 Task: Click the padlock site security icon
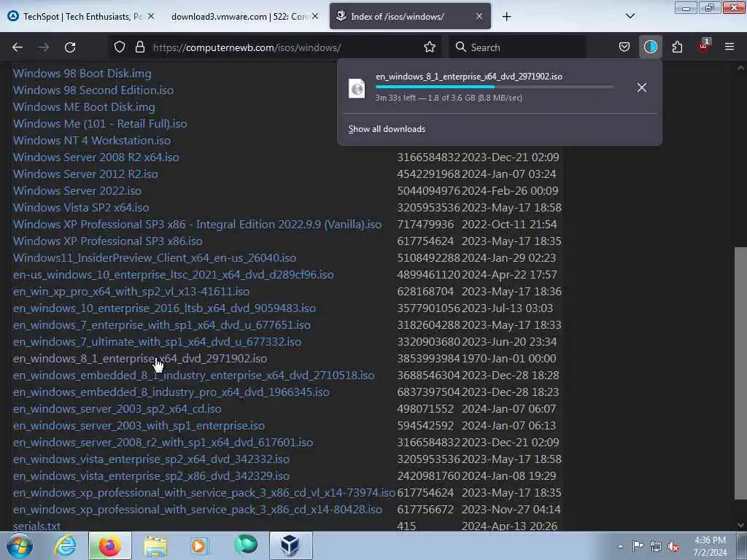click(139, 47)
